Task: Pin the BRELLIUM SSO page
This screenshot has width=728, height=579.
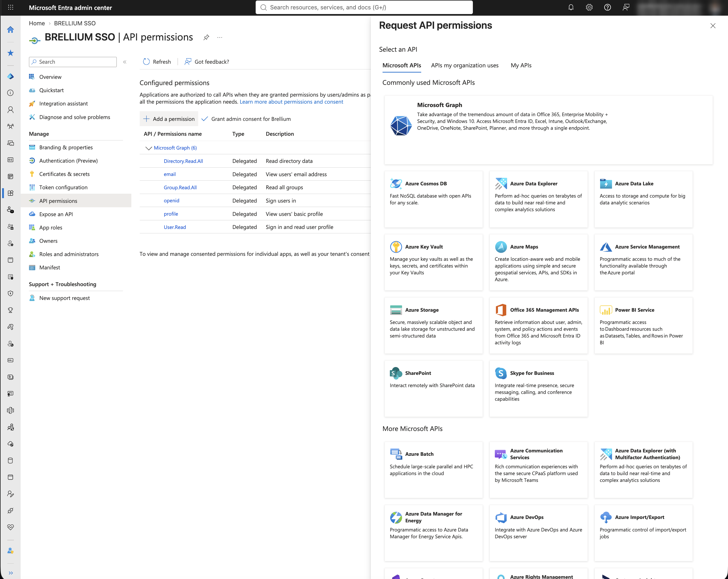Action: [206, 38]
